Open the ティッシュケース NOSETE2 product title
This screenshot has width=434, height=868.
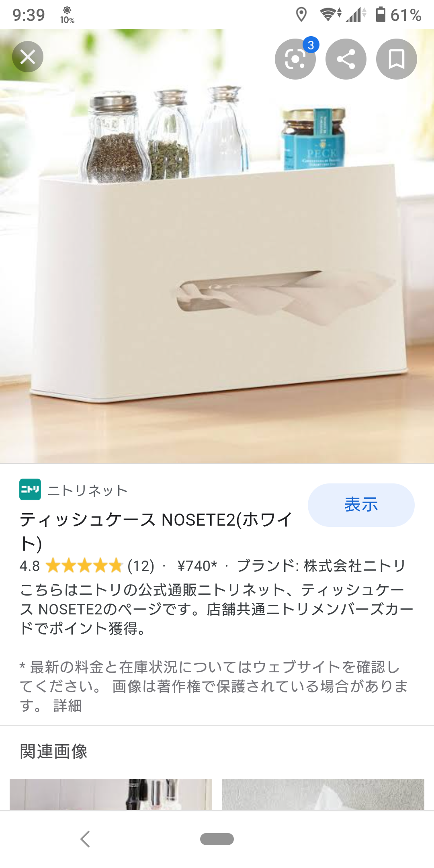pos(156,531)
